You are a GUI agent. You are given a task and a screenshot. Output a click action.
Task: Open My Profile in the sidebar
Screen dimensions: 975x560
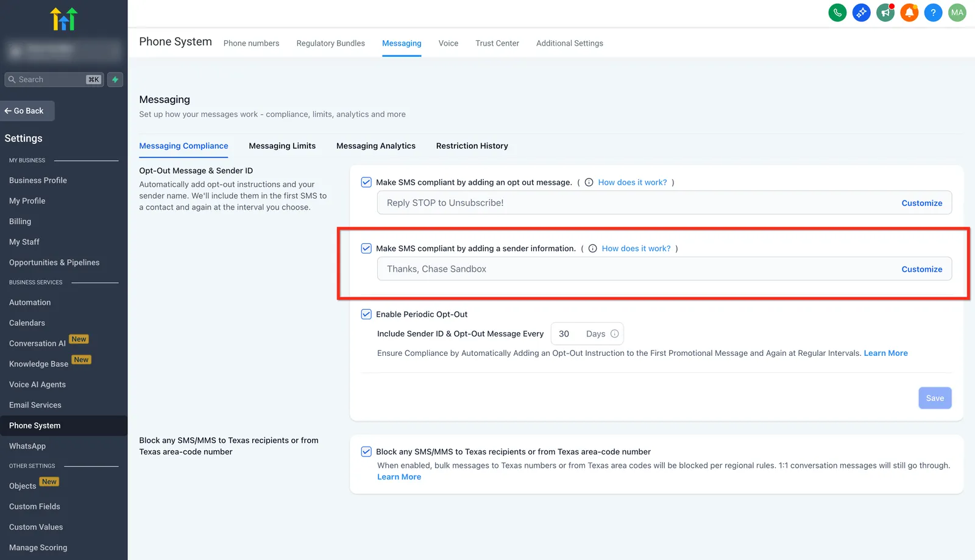[27, 201]
